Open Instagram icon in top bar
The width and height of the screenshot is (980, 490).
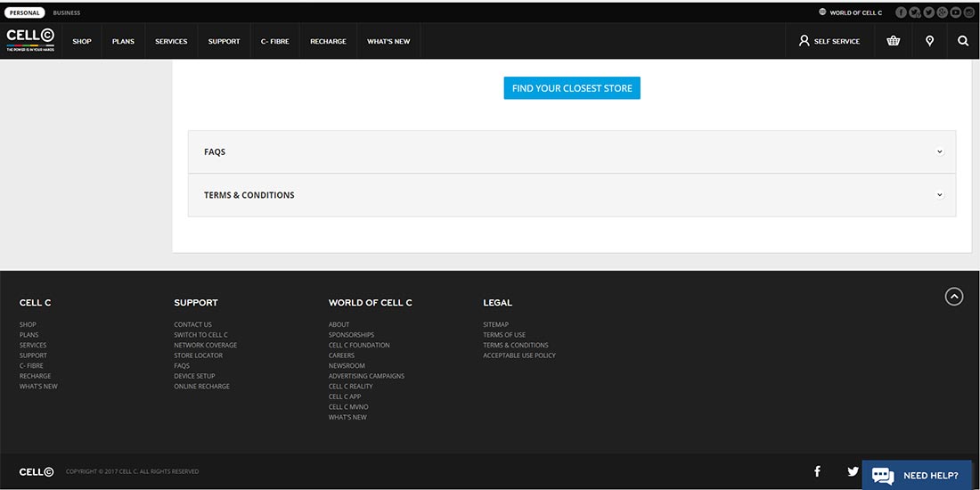969,12
